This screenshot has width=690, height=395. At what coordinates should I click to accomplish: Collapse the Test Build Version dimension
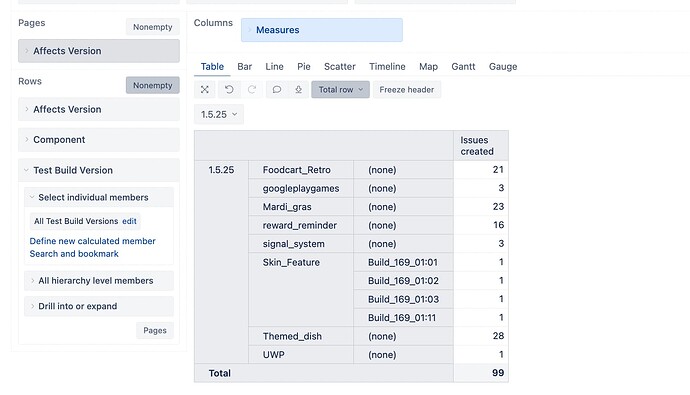click(99, 170)
